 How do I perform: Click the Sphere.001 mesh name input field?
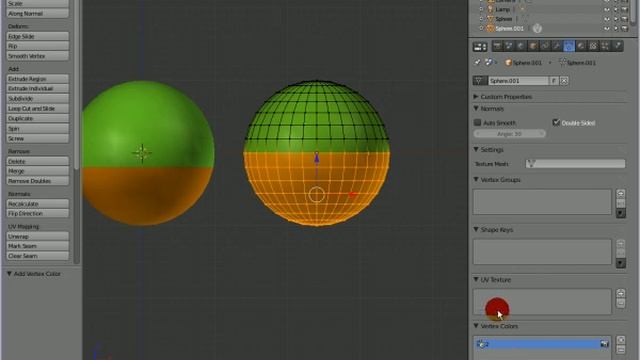pos(518,81)
